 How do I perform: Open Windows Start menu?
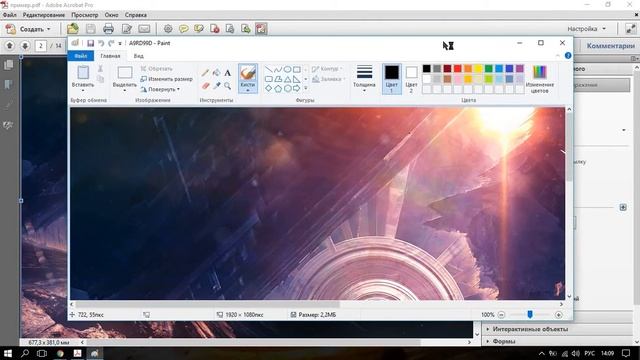click(7, 353)
